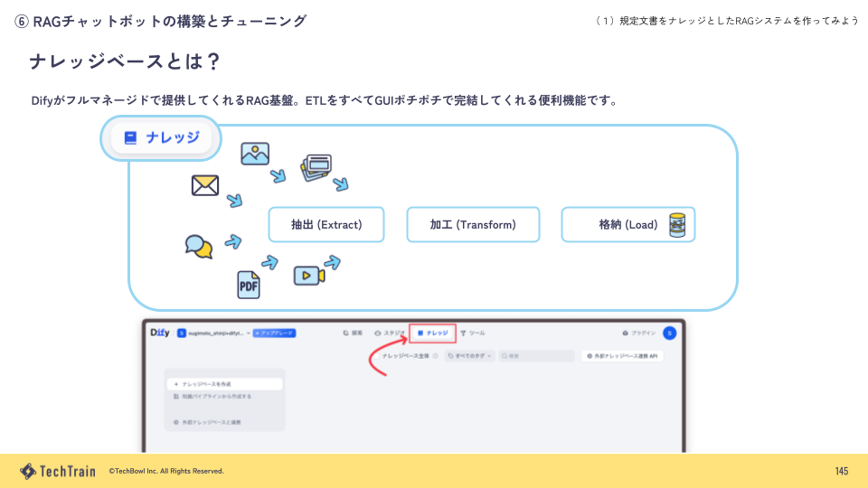Click the 検索 search field

(535, 356)
